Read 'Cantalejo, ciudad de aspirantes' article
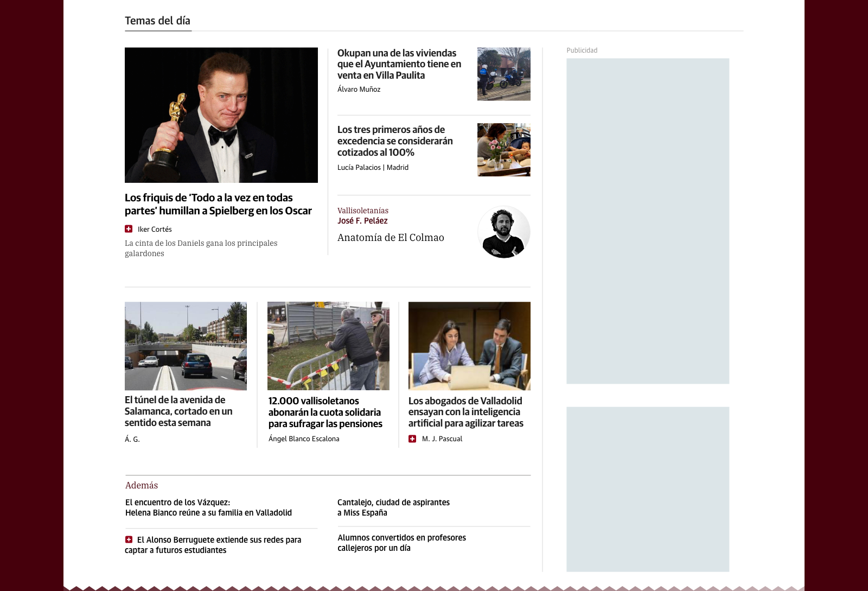This screenshot has height=591, width=868. pos(393,507)
